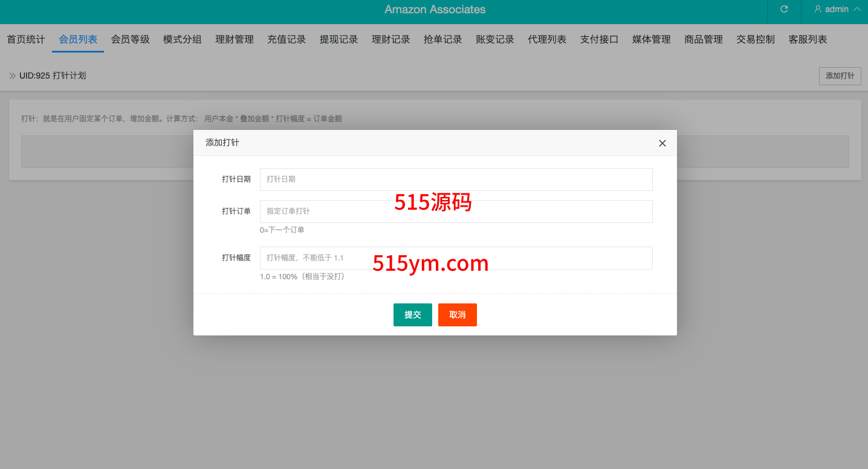Click into the 打针订单 input field
Image resolution: width=868 pixels, height=469 pixels.
pos(456,212)
